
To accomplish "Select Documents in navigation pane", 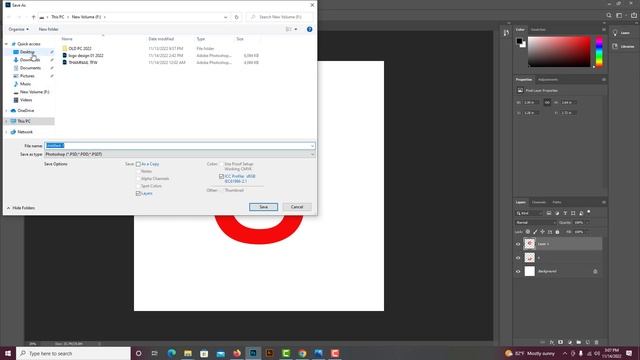I will [x=30, y=68].
